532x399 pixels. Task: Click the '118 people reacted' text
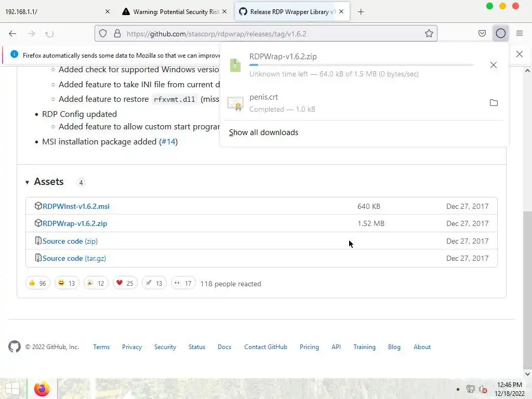(x=231, y=284)
